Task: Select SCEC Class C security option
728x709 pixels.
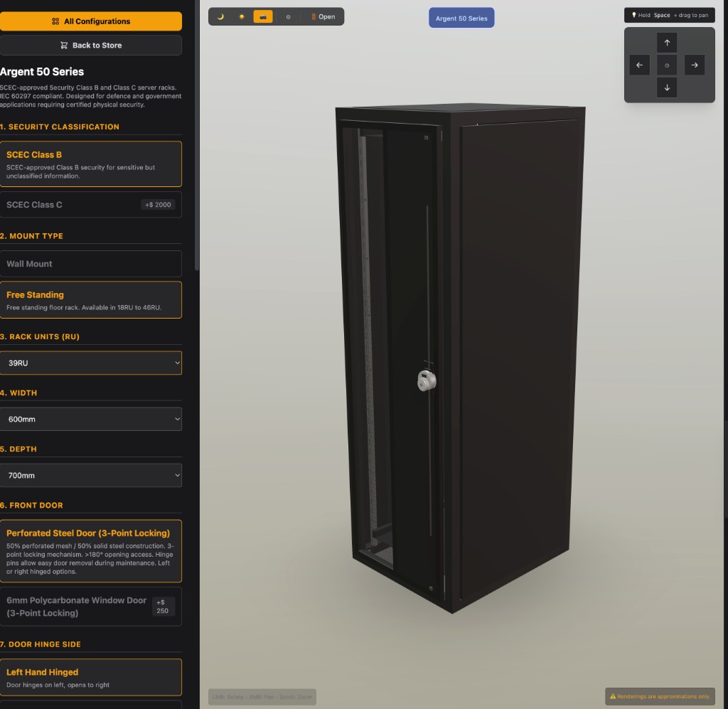Action: pyautogui.click(x=90, y=205)
